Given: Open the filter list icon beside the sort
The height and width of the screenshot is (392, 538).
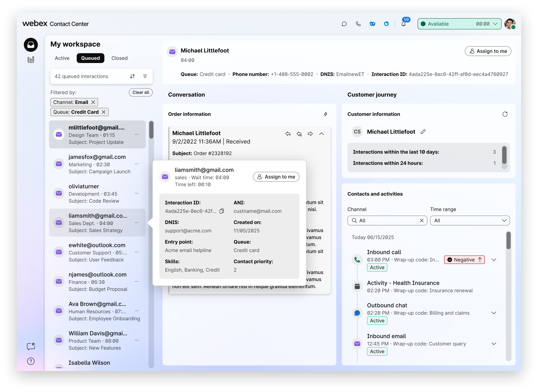Looking at the screenshot, I should click(145, 76).
